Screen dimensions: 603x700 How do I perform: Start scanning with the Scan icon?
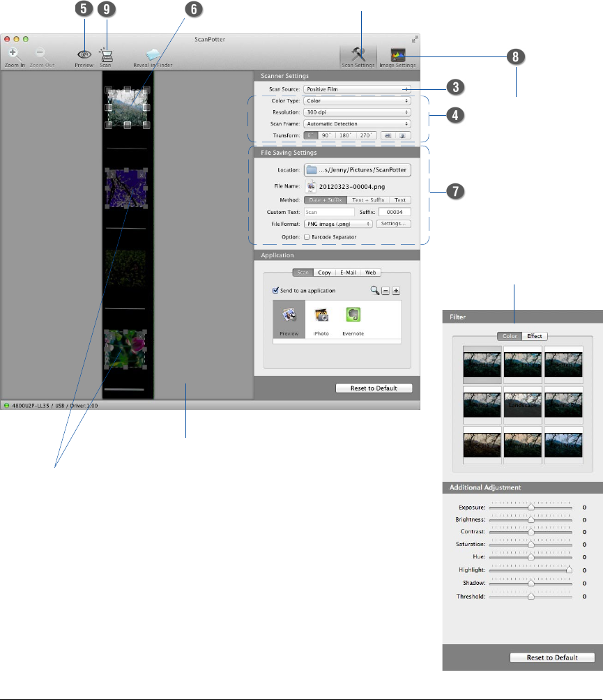(x=105, y=55)
